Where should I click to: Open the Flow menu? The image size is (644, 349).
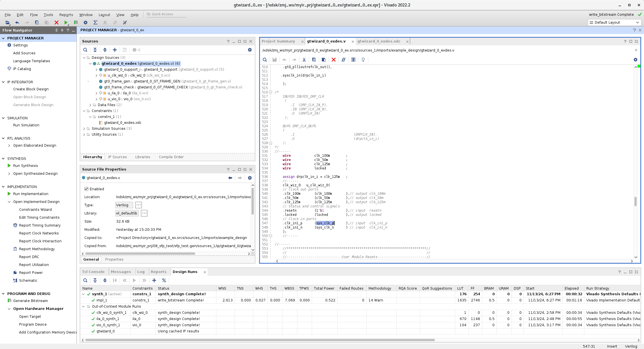[34, 15]
